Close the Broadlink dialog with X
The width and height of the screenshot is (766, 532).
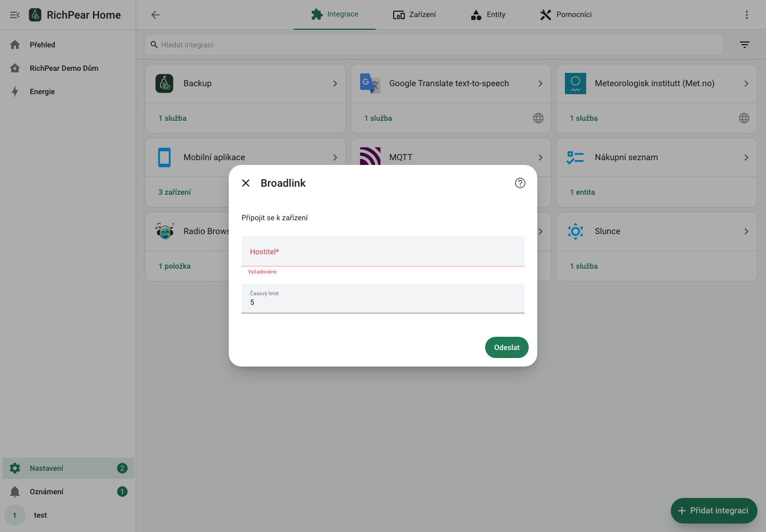pyautogui.click(x=246, y=183)
